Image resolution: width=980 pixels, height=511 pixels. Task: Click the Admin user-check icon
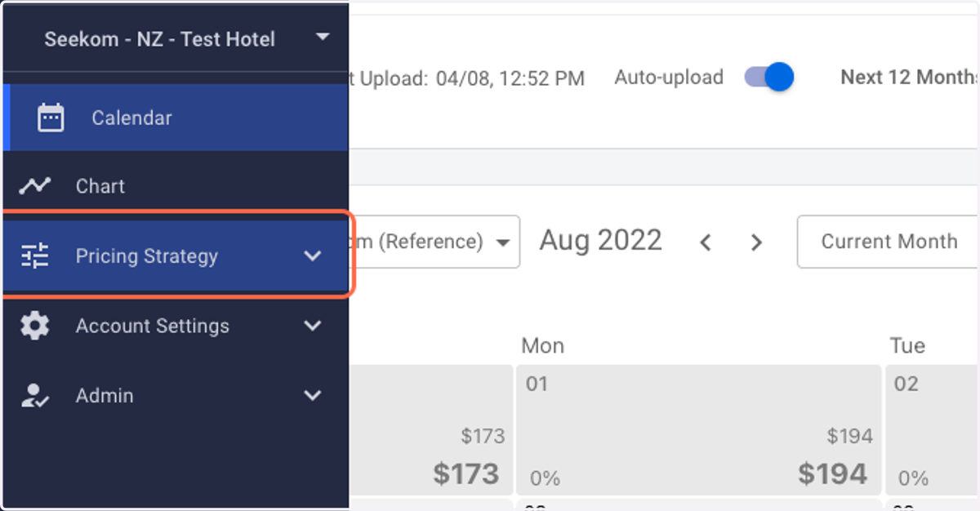pyautogui.click(x=34, y=396)
